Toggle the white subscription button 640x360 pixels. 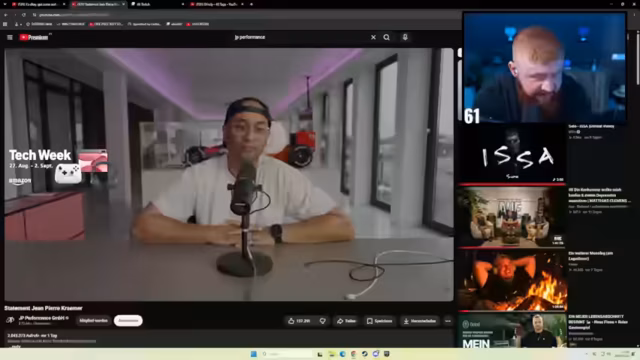pos(128,320)
